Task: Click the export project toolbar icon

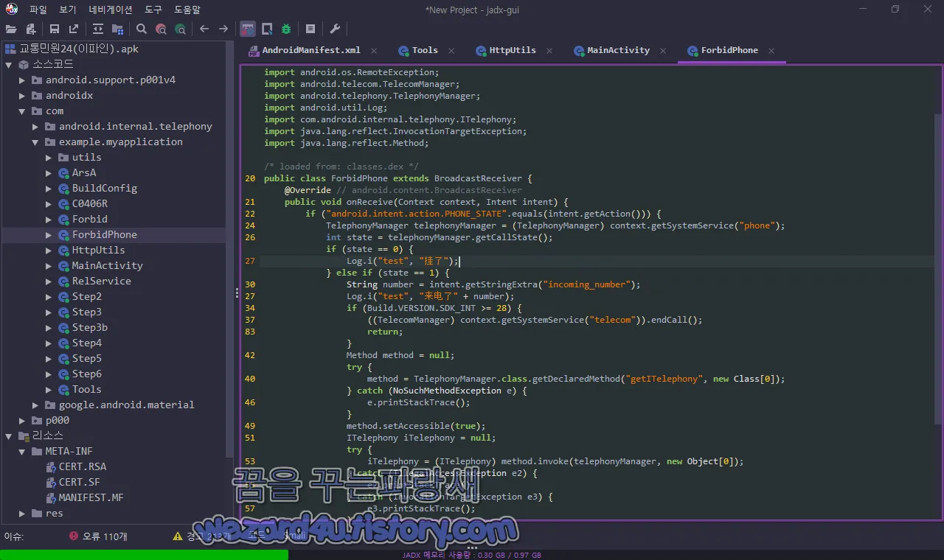Action: (74, 29)
